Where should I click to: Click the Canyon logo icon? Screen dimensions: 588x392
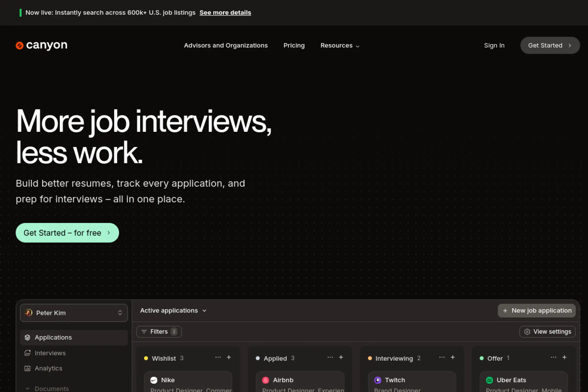click(x=19, y=45)
